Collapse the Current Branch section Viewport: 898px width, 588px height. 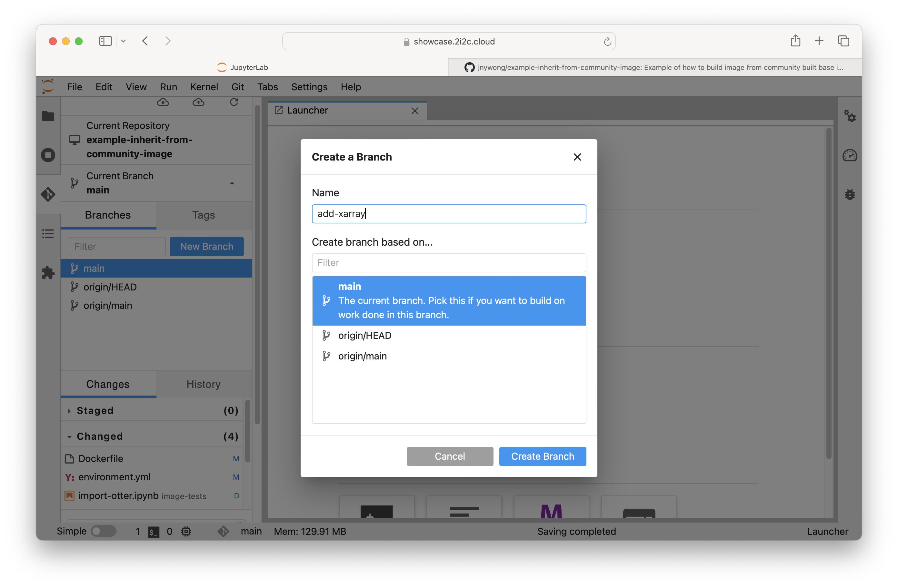232,183
